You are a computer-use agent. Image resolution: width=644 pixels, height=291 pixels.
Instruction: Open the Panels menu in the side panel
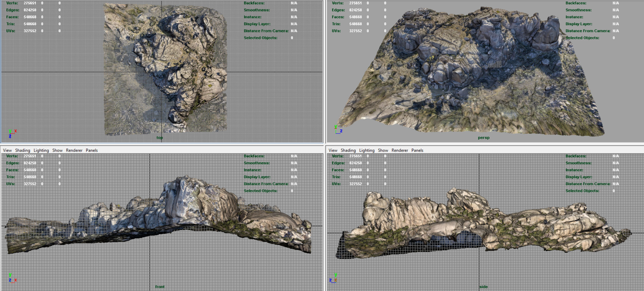[x=417, y=150]
